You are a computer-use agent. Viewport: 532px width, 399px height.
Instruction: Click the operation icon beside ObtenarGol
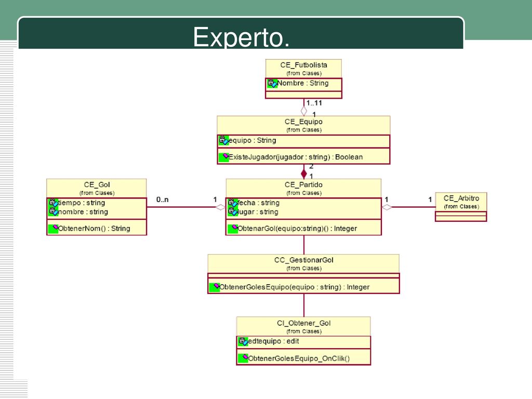(x=233, y=229)
